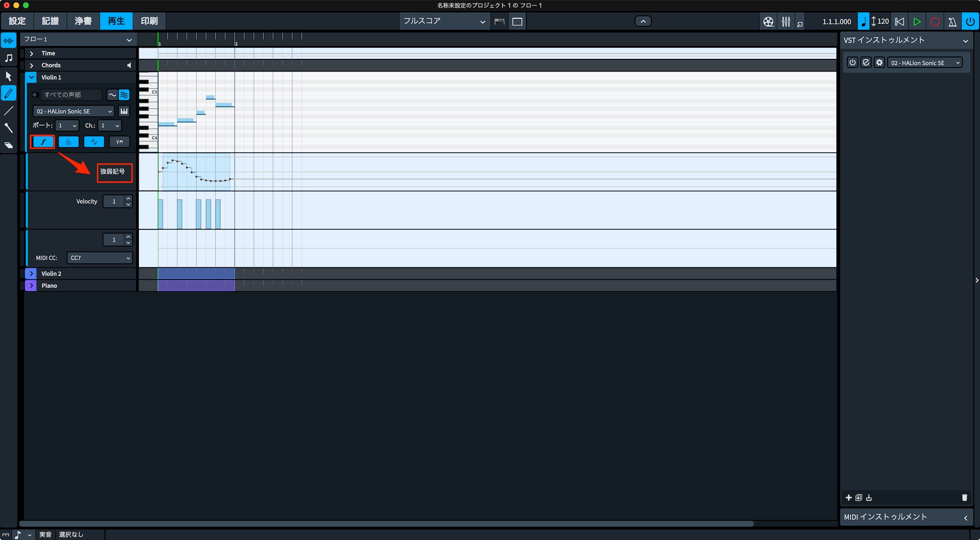Click the music notes icon in left sidebar
This screenshot has height=540, width=980.
[9, 58]
